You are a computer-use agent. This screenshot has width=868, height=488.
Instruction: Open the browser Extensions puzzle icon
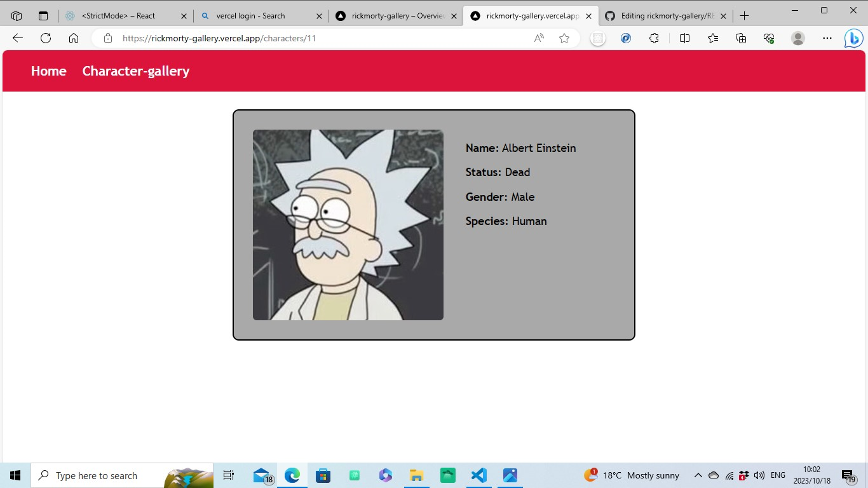[654, 38]
